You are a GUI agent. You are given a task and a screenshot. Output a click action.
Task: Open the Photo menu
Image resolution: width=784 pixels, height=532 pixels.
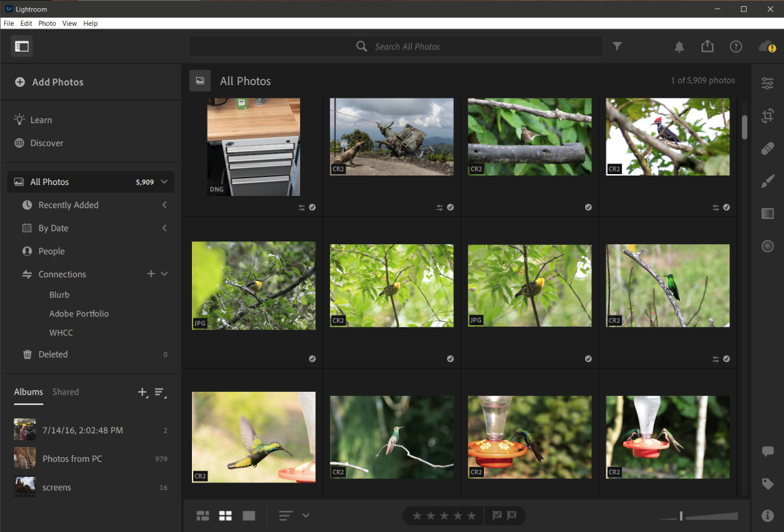[47, 23]
